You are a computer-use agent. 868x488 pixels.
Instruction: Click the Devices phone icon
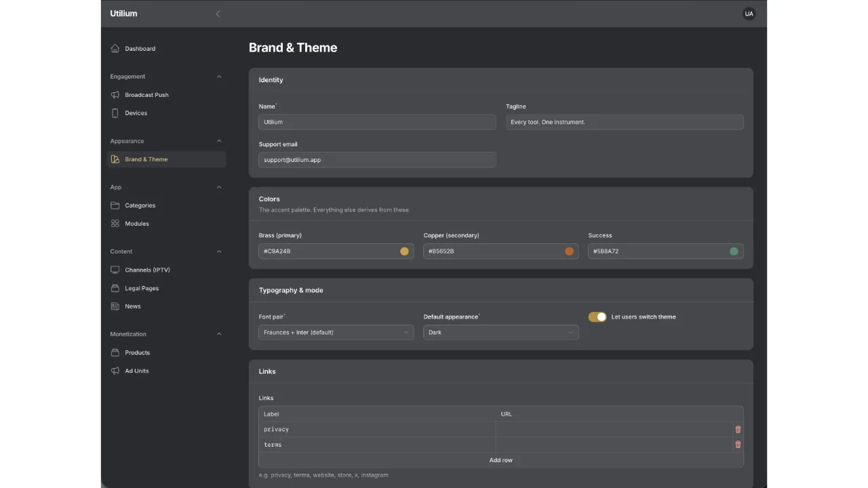[x=115, y=113]
